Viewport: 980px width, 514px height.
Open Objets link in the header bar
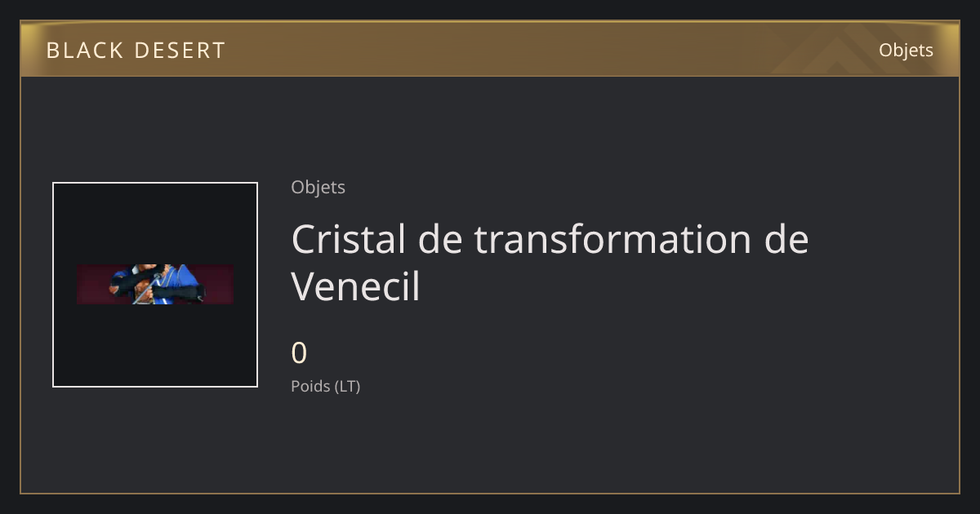coord(906,50)
